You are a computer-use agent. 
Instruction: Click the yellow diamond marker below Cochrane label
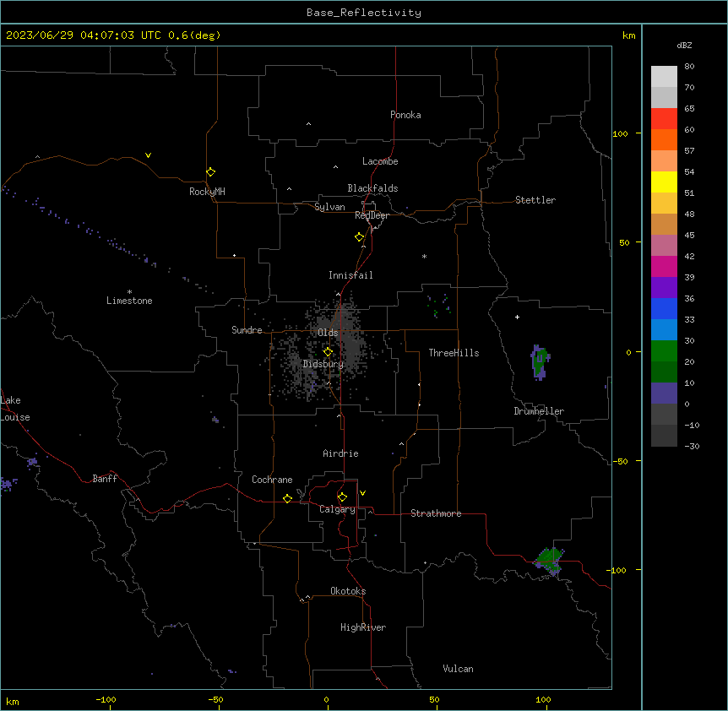point(287,498)
